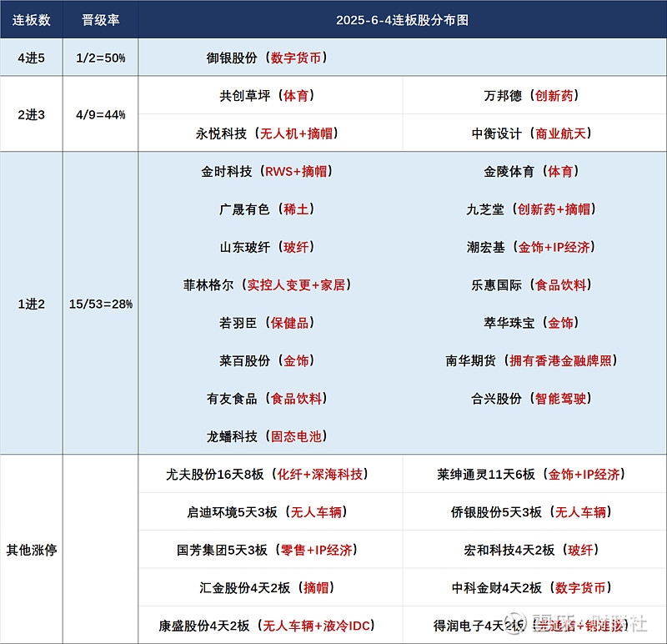Click 合兴股份（智能驾驶）entry
The width and height of the screenshot is (667, 644).
point(531,399)
